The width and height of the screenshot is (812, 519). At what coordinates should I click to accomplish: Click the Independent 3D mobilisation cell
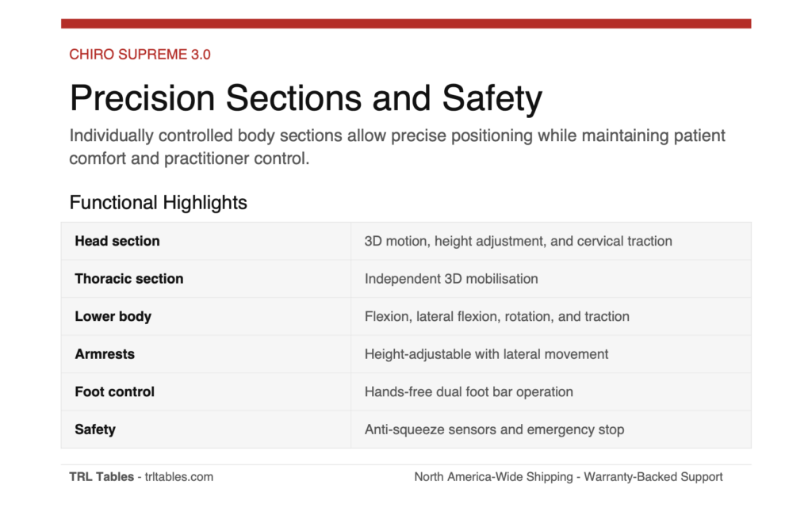[451, 279]
